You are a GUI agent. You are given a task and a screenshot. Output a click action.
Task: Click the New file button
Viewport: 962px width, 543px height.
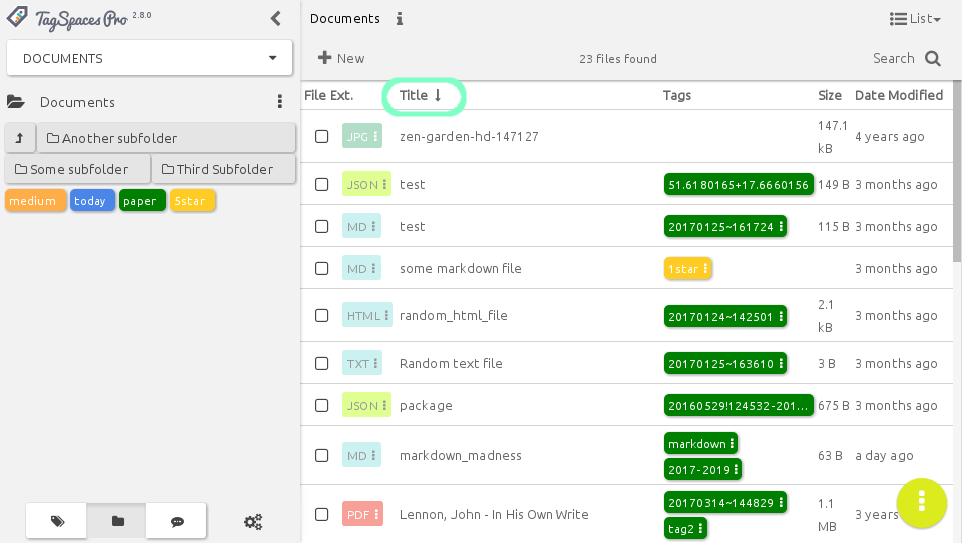(341, 58)
